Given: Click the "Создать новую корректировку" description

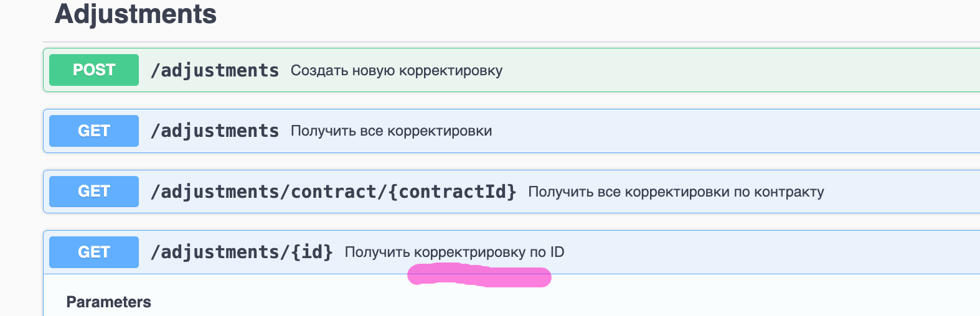Looking at the screenshot, I should click(x=397, y=70).
